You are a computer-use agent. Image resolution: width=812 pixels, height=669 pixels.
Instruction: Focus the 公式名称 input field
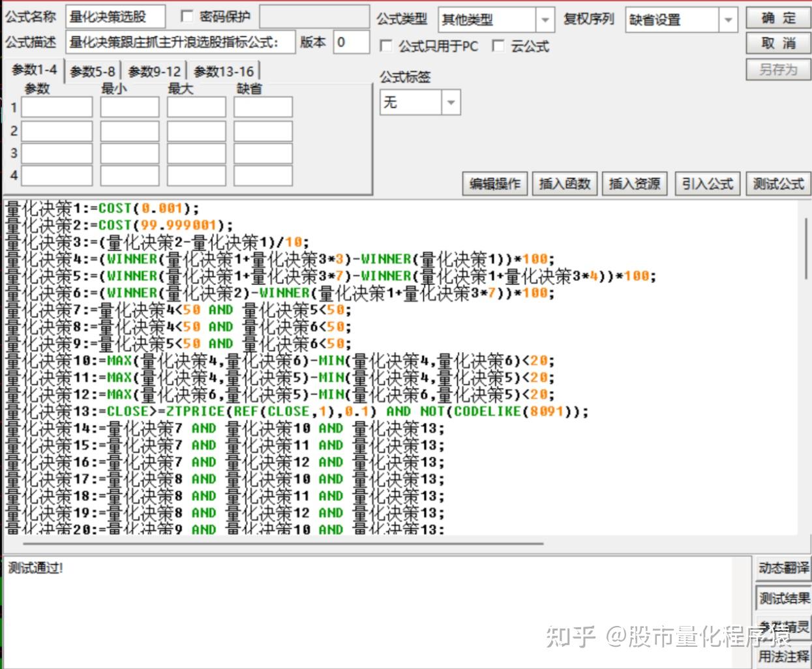pos(115,16)
